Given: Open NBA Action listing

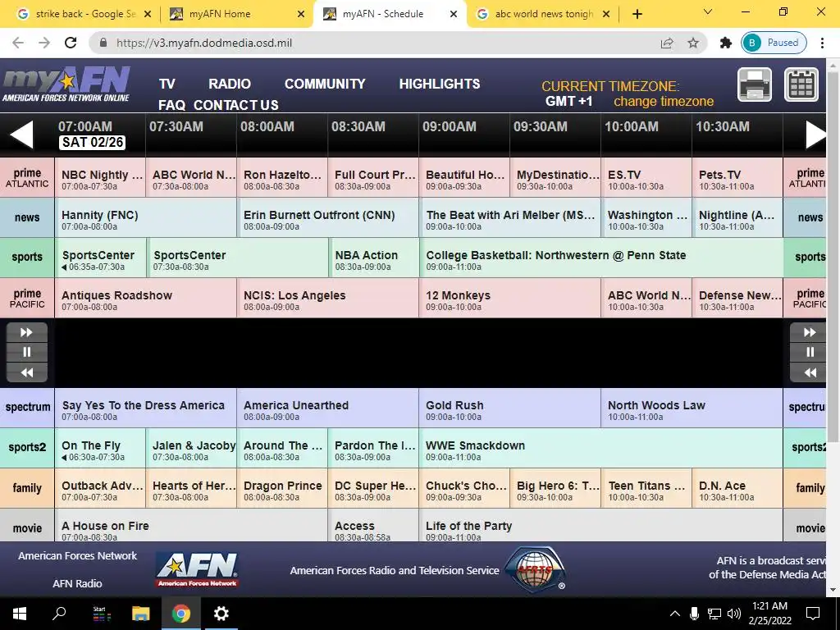Looking at the screenshot, I should 373,258.
